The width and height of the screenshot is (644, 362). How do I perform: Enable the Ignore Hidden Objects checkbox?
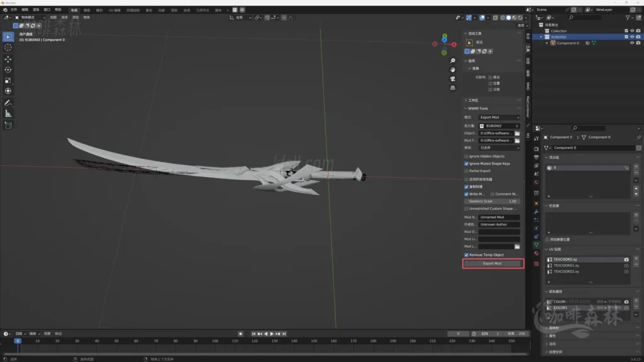pos(466,156)
